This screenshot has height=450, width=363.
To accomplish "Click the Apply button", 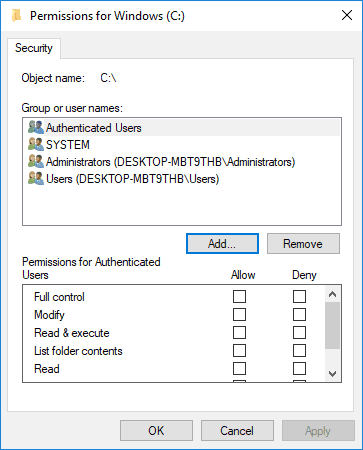I will pyautogui.click(x=318, y=431).
